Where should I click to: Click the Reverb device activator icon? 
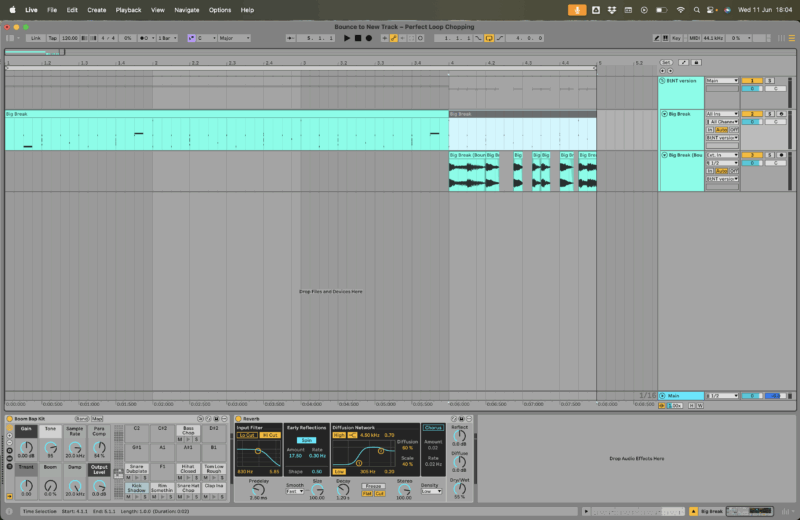236,418
